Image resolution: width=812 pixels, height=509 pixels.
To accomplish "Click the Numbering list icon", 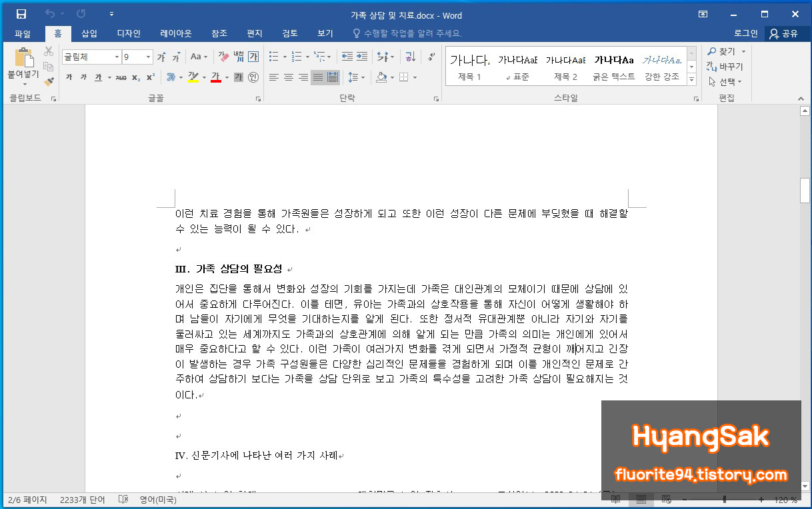I will click(297, 57).
